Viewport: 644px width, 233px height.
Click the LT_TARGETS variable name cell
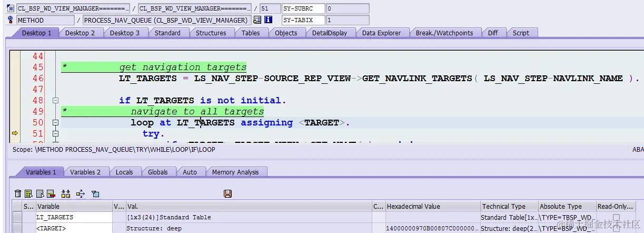74,217
